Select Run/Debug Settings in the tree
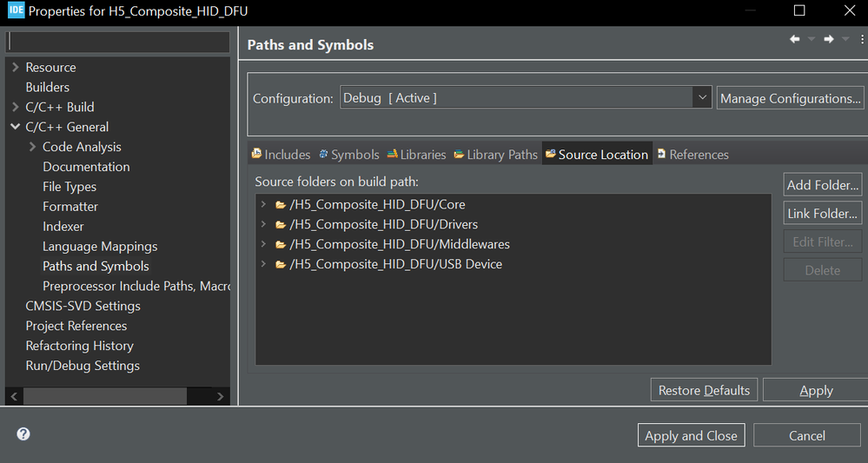Image resolution: width=868 pixels, height=463 pixels. tap(83, 367)
